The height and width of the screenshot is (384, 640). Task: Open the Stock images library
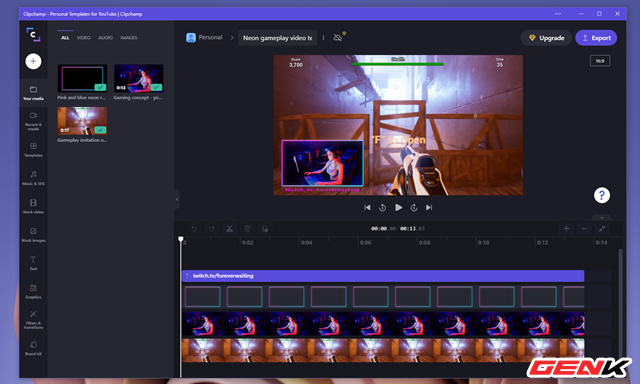point(33,235)
